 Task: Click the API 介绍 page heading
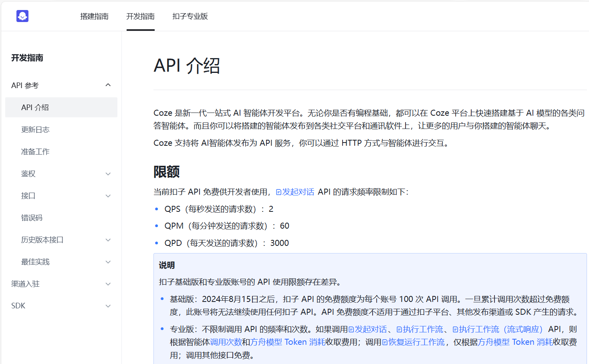pyautogui.click(x=187, y=66)
